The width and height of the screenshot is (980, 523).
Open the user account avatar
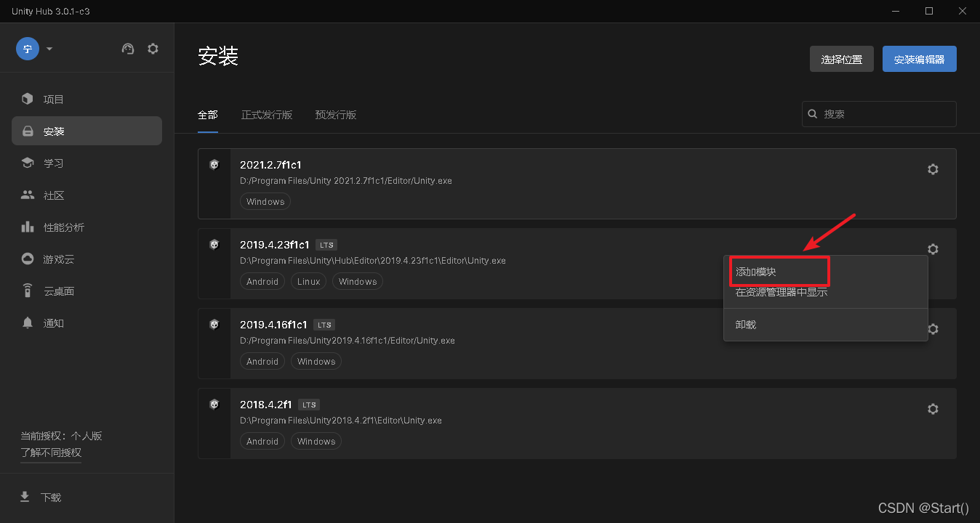(28, 49)
